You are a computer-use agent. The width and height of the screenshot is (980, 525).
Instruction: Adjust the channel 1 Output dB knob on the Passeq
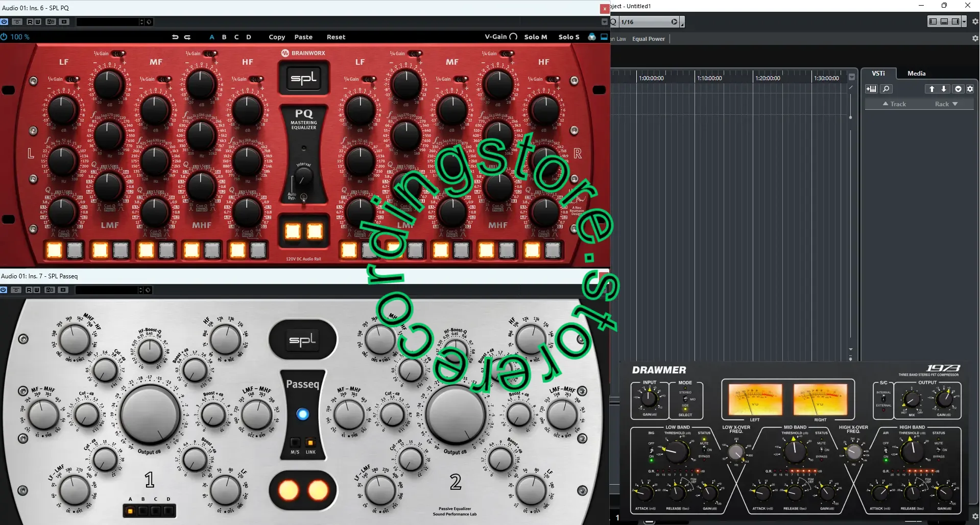[150, 414]
